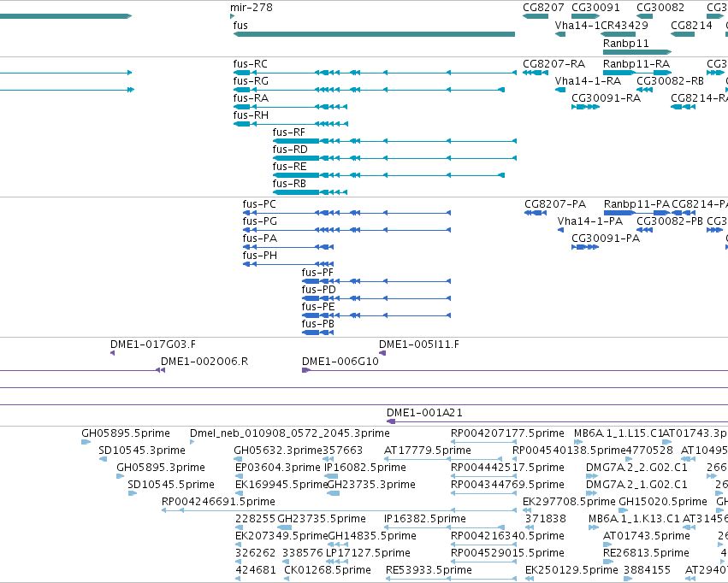
Task: Click protein fus-PA label
Action: click(259, 238)
